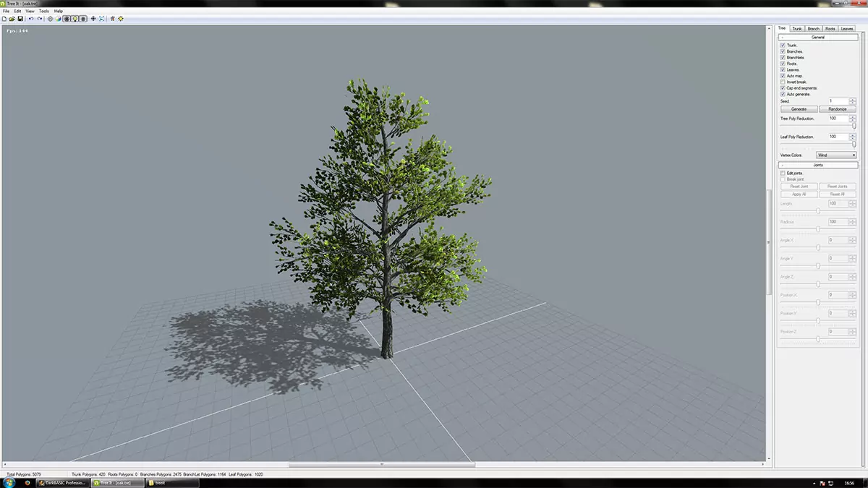Open the Vertex Colors dropdown

(836, 155)
